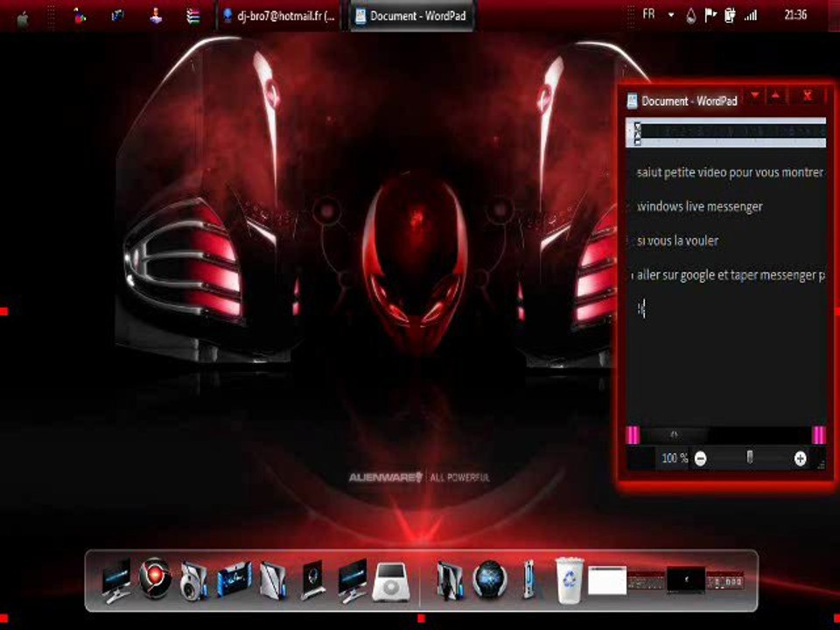Click the line 'si vous la vouler'
Screen dimensions: 840x630
[677, 241]
